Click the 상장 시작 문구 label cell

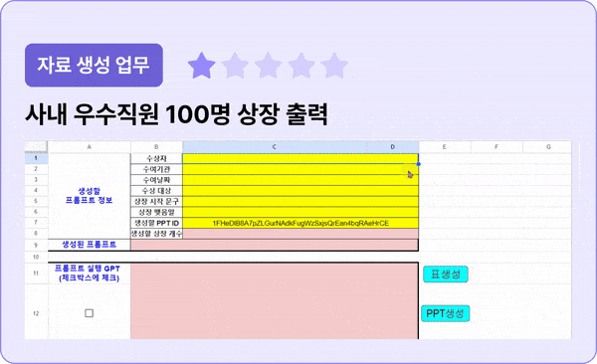click(x=156, y=202)
